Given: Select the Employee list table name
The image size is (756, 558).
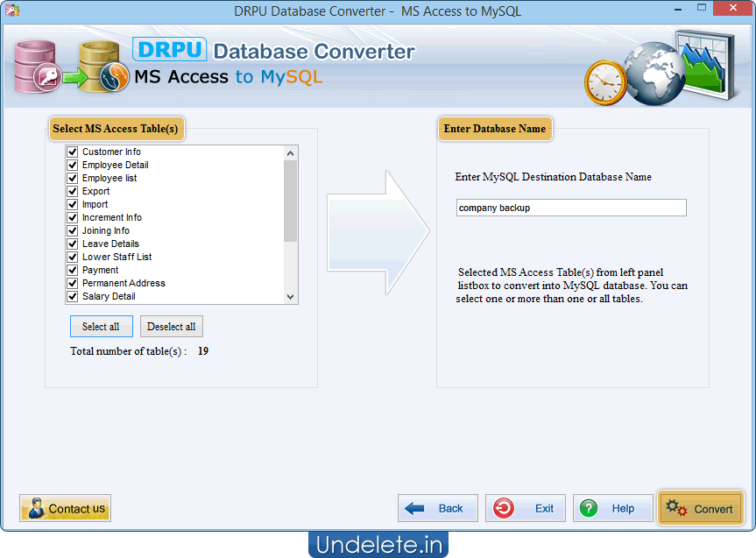Looking at the screenshot, I should pyautogui.click(x=110, y=178).
